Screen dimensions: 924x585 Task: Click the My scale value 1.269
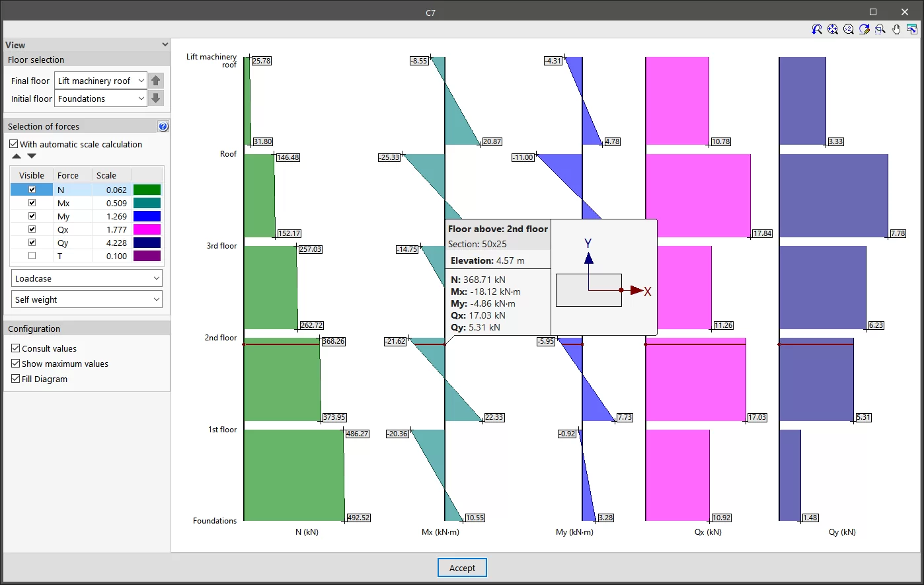tap(116, 216)
